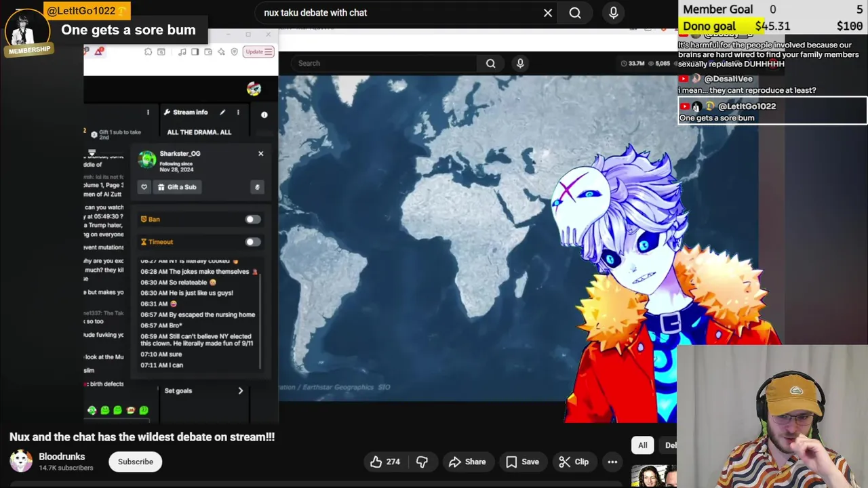Click the Bloodrunks channel avatar

(x=21, y=461)
